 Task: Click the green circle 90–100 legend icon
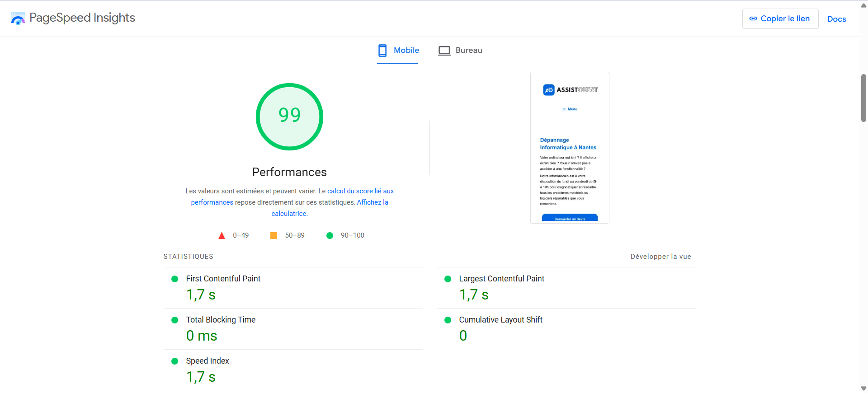point(330,235)
